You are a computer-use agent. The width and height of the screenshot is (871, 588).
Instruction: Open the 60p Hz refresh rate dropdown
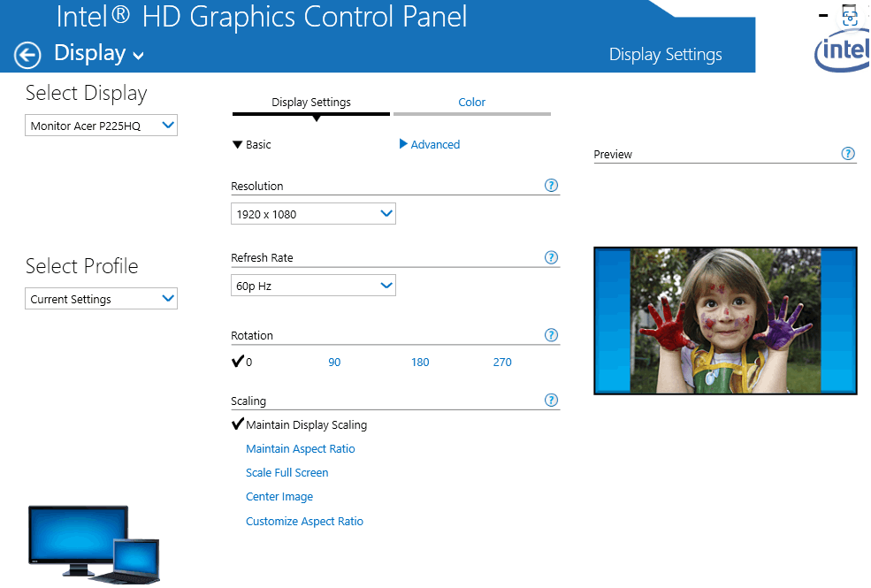click(313, 286)
